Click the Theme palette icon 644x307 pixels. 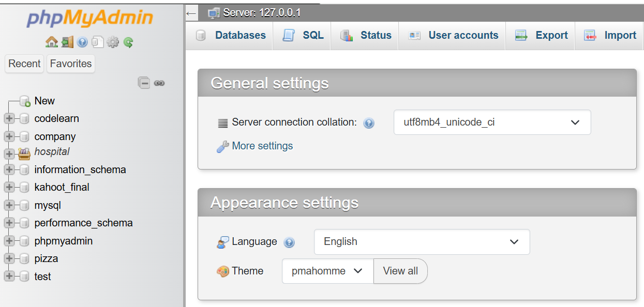223,271
